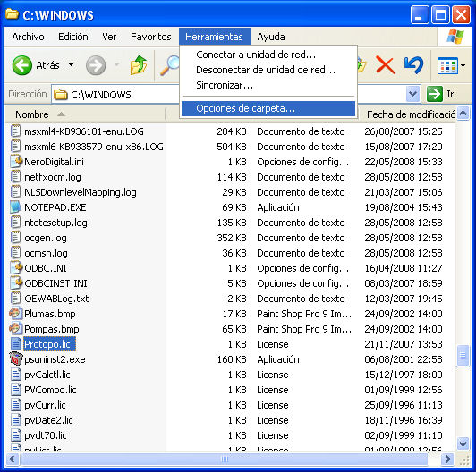476x472 pixels.
Task: Expand the address bar dropdown
Action: 412,94
